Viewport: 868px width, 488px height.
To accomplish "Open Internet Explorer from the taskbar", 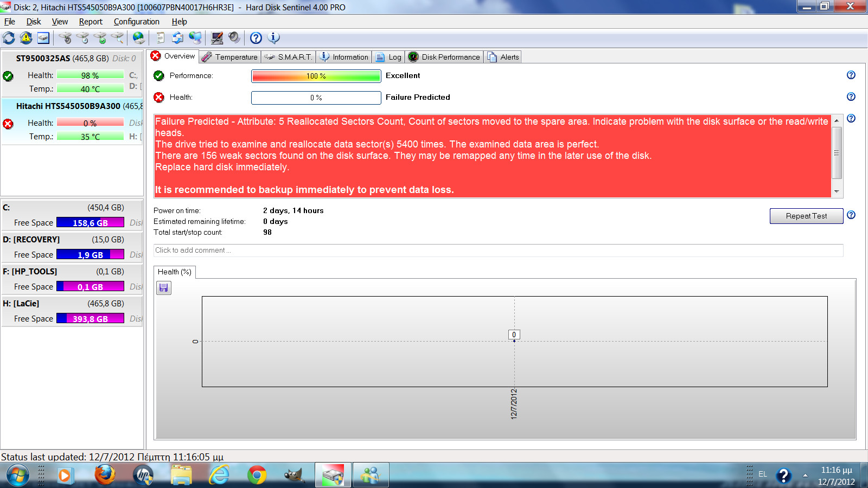I will pyautogui.click(x=219, y=476).
